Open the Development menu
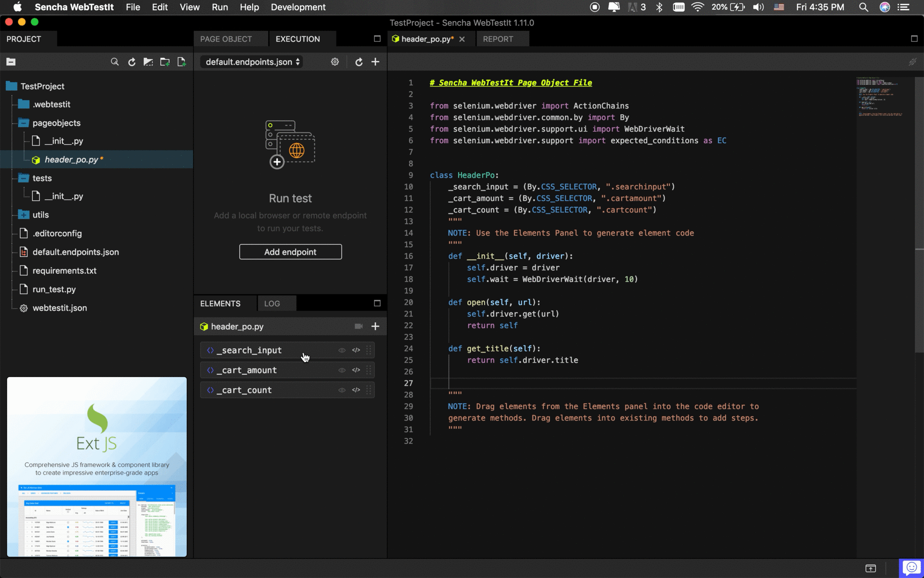 [x=298, y=7]
